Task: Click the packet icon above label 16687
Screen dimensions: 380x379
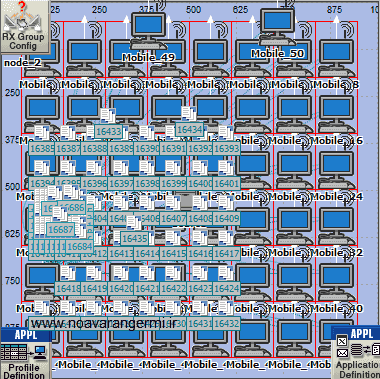Action: [x=60, y=214]
